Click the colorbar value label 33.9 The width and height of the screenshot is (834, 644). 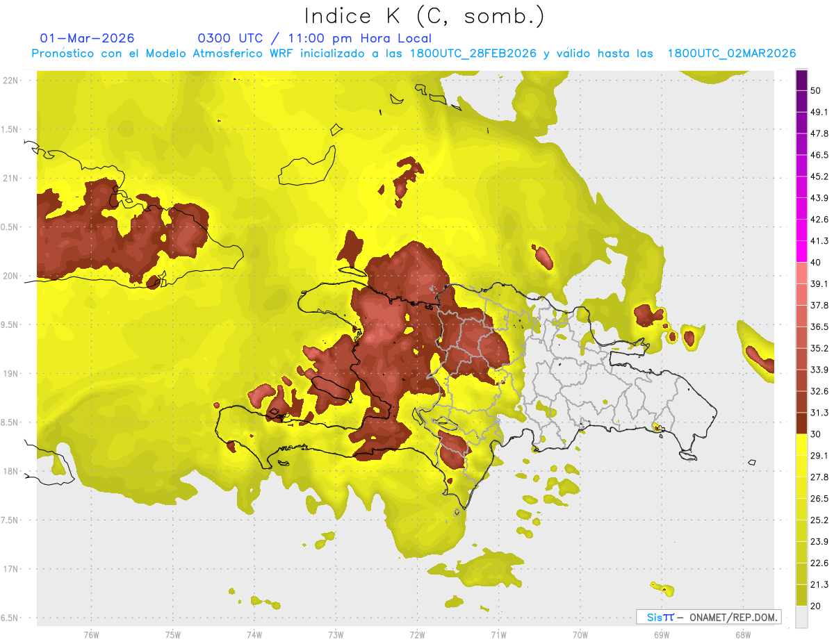click(819, 370)
